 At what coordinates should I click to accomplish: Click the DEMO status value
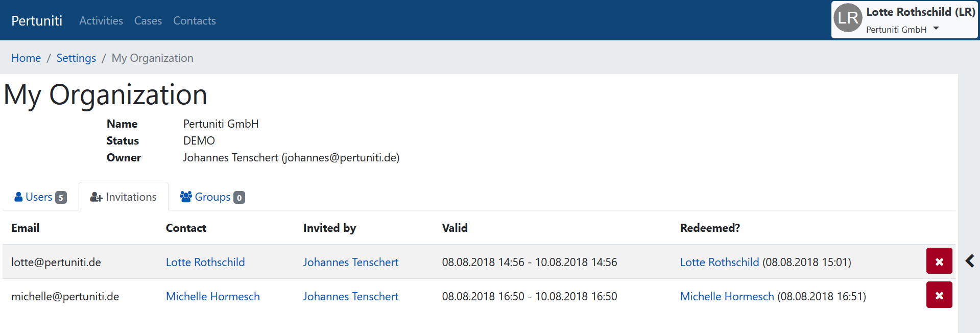199,140
